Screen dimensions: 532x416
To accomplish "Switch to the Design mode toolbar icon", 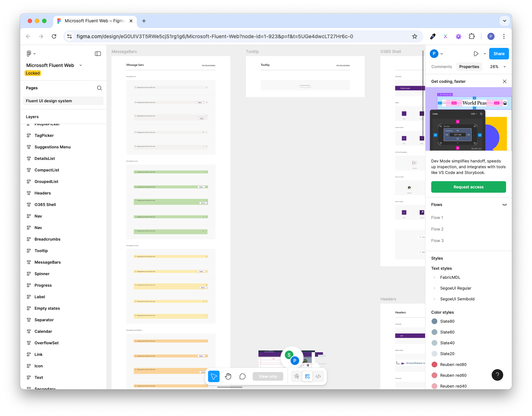I will click(307, 376).
